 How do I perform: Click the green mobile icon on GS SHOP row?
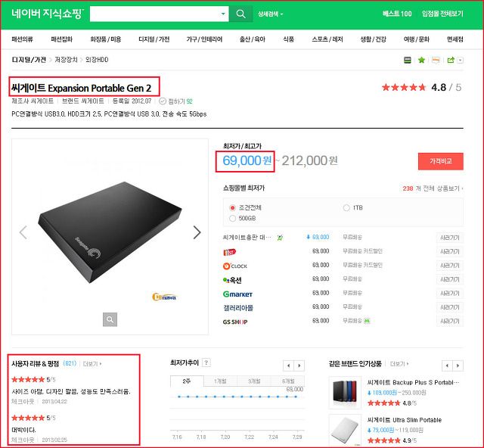pyautogui.click(x=367, y=321)
